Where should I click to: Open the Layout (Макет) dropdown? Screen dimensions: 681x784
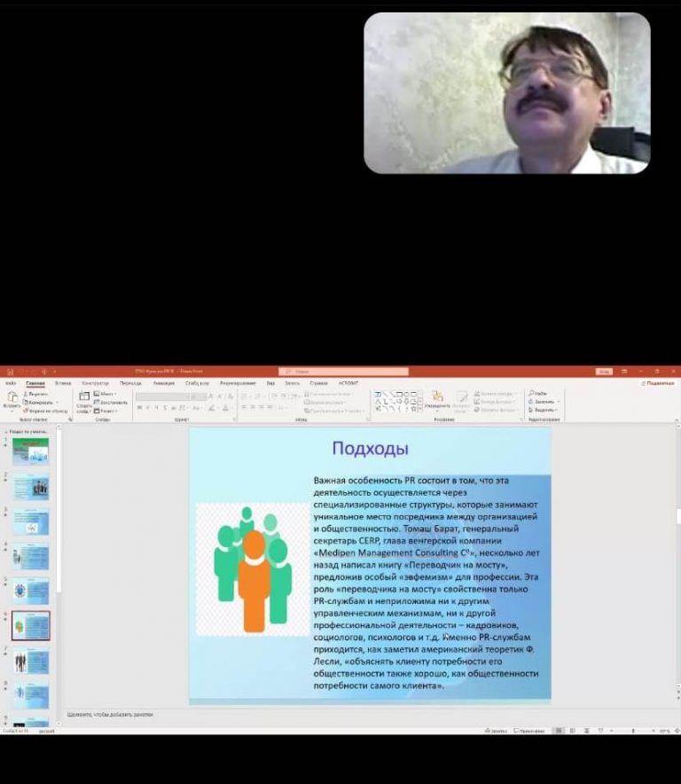tap(106, 393)
